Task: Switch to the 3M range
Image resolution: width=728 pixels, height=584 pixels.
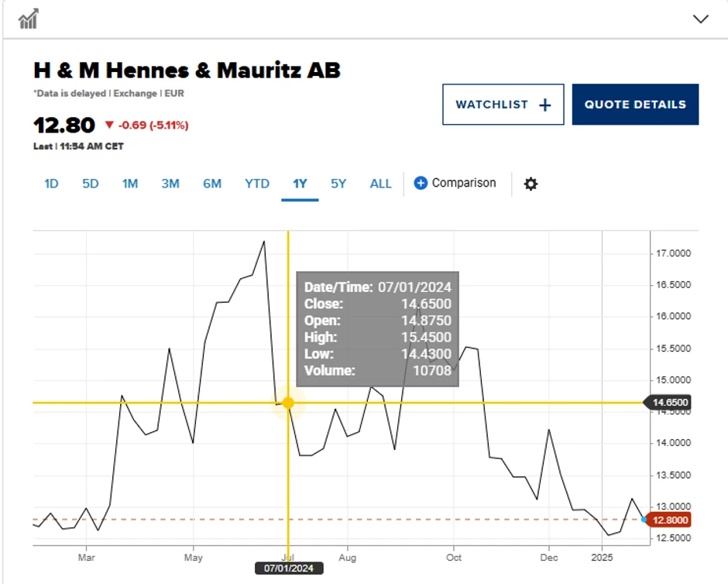Action: [x=170, y=184]
